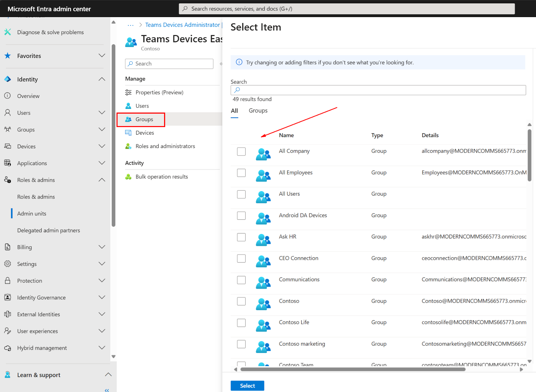The height and width of the screenshot is (392, 536).
Task: Check the All Users checkbox
Action: point(241,194)
